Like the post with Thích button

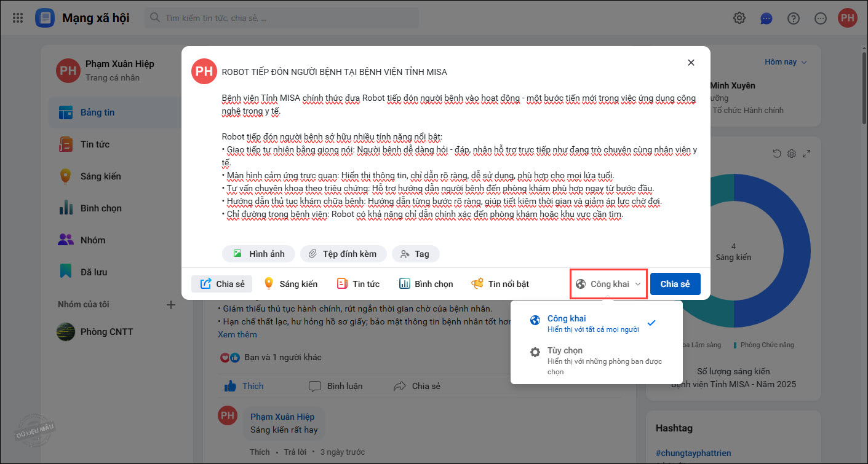point(244,386)
